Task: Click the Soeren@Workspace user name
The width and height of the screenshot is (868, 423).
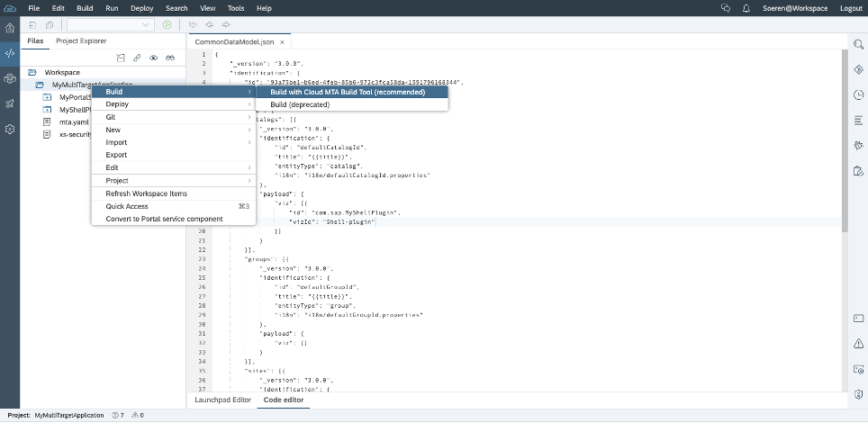Action: (x=795, y=8)
